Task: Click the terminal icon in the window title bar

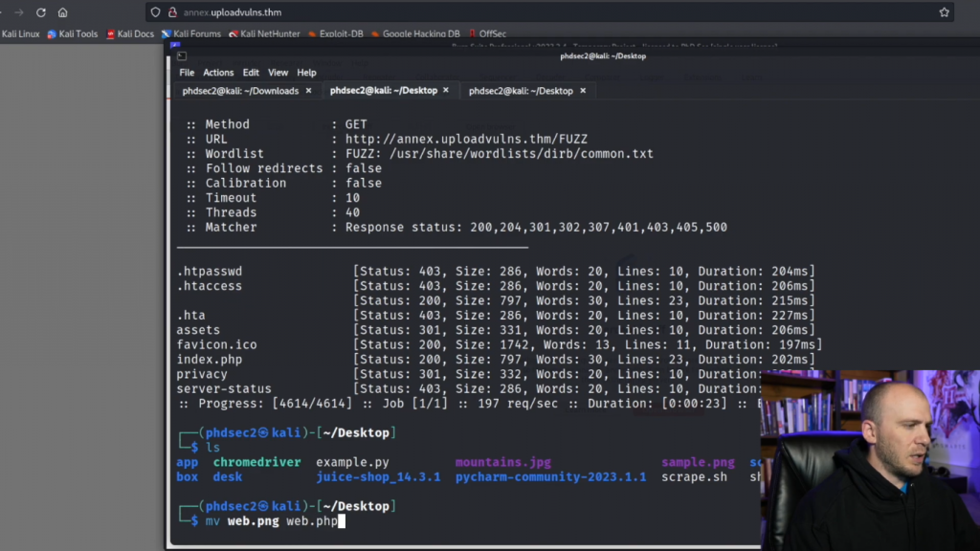Action: coord(182,56)
